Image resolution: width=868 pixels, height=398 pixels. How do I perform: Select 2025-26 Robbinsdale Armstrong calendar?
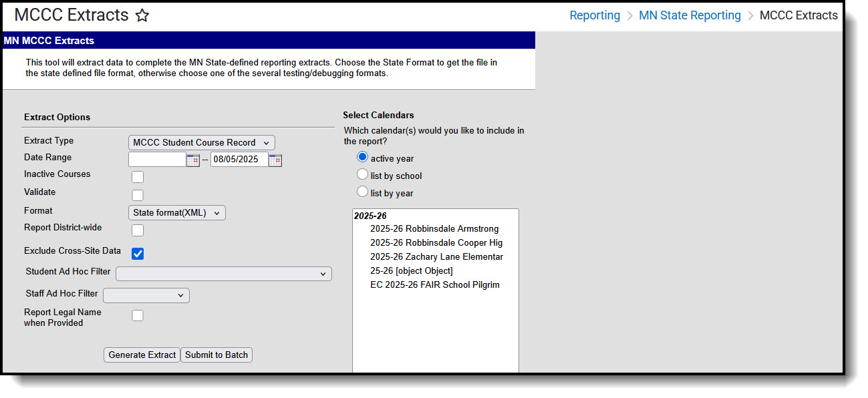(x=434, y=229)
